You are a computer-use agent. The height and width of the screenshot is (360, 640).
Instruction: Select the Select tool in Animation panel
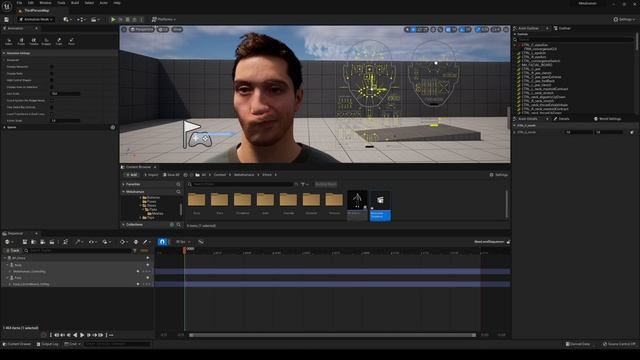(9, 41)
